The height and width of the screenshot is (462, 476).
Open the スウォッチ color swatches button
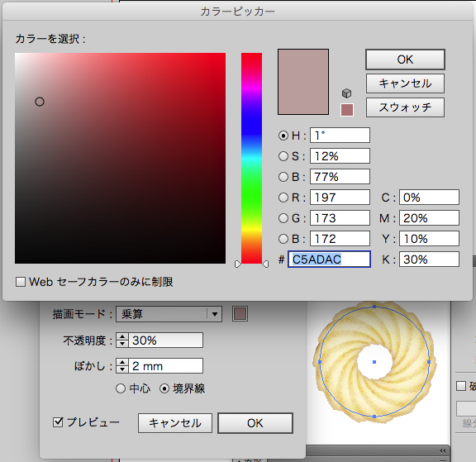pos(405,107)
